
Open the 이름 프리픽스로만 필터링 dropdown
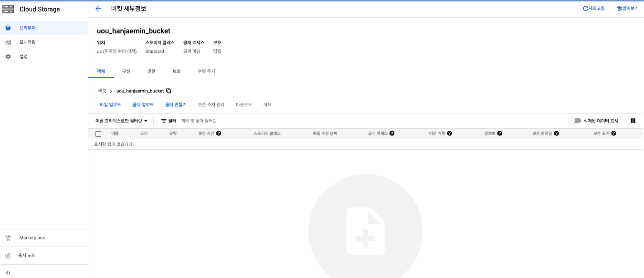coord(122,121)
